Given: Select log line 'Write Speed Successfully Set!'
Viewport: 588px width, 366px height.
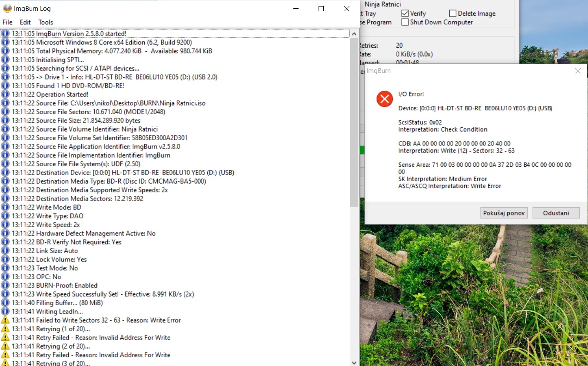Looking at the screenshot, I should coord(175,294).
